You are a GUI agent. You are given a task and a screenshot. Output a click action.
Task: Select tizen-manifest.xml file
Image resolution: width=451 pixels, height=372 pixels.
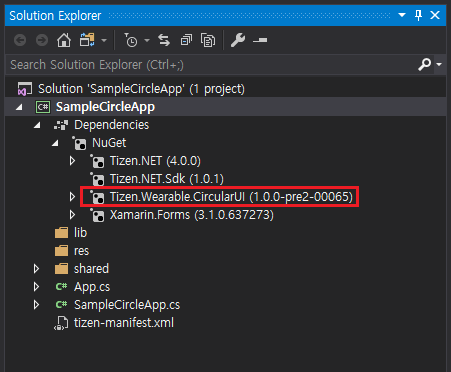pyautogui.click(x=124, y=323)
